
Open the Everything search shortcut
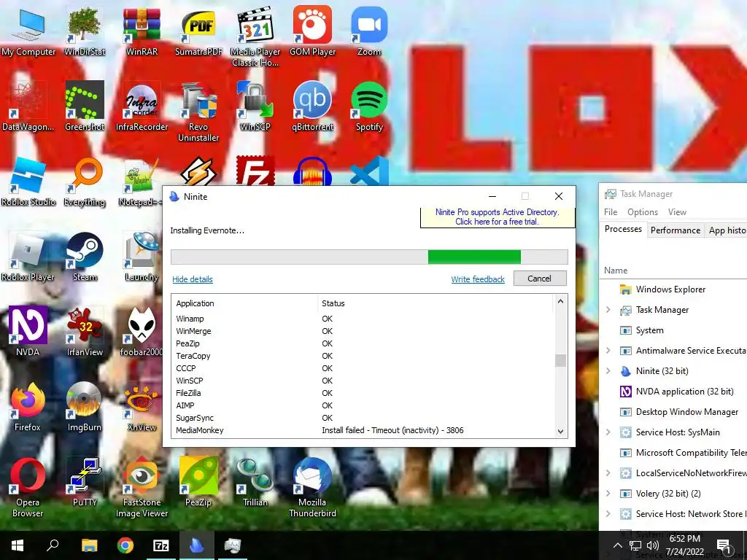[x=85, y=182]
